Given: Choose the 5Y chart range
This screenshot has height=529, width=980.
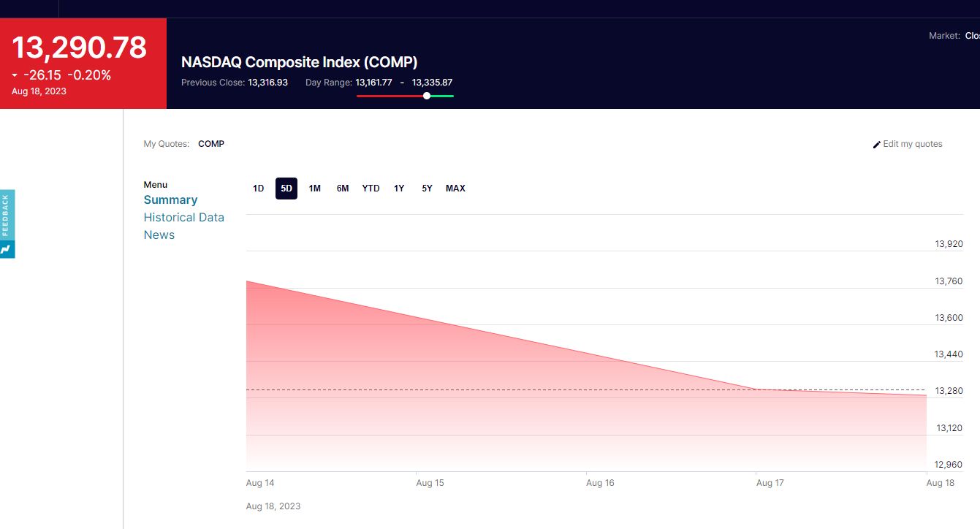Looking at the screenshot, I should (427, 189).
